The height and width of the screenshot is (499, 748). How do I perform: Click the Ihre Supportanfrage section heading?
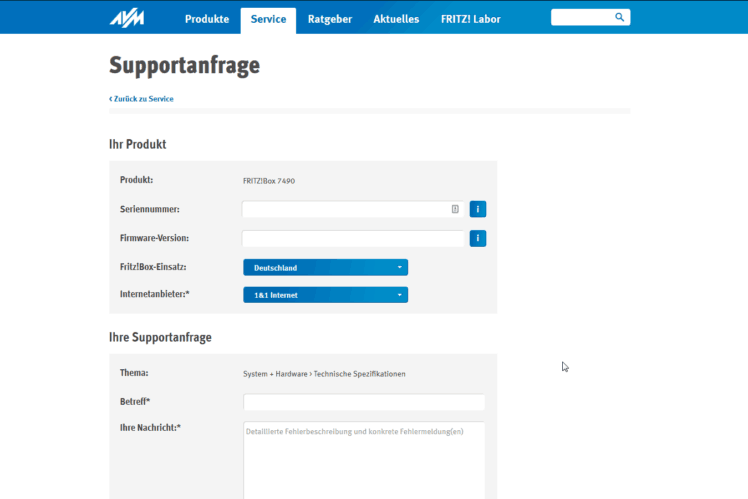(160, 337)
